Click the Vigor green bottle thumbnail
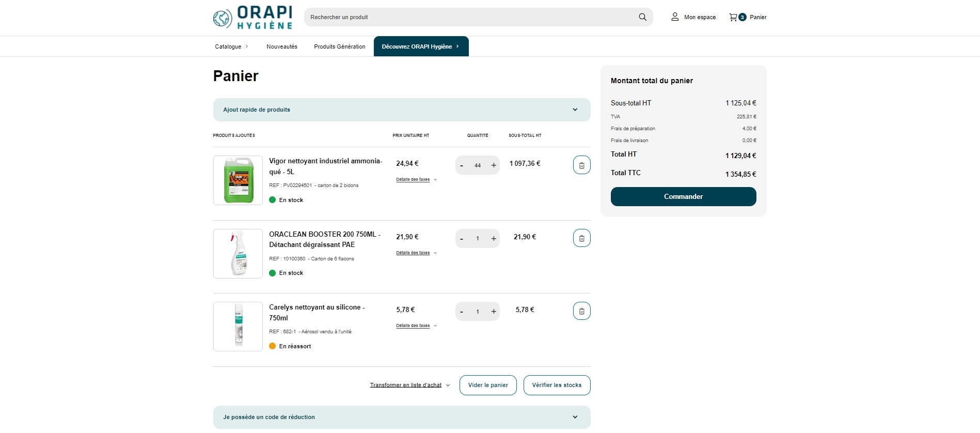Viewport: 980px width, 433px height. pos(238,180)
